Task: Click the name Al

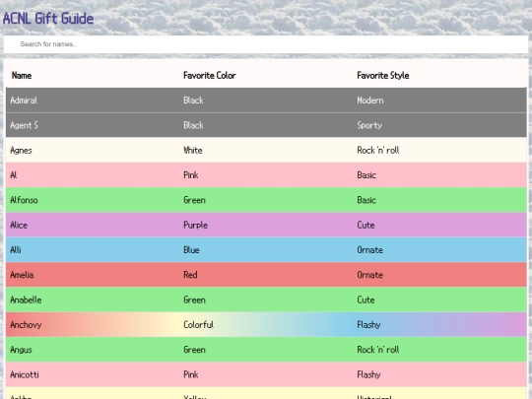Action: click(x=14, y=175)
